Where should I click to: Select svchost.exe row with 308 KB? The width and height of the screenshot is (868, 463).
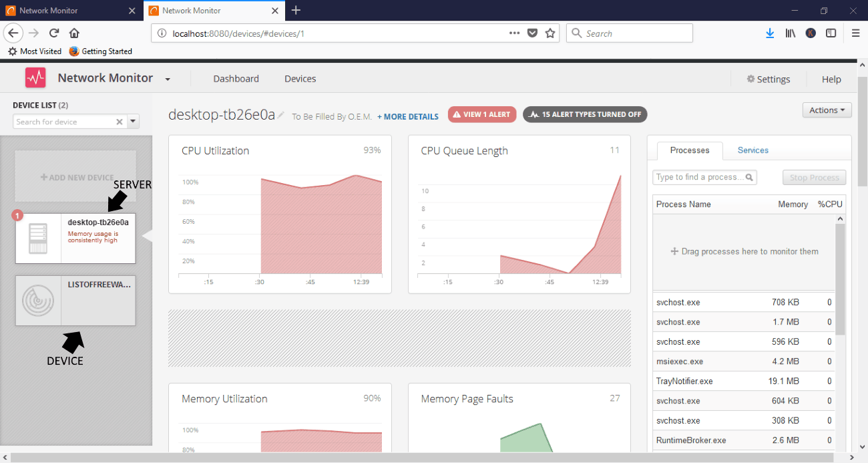744,421
